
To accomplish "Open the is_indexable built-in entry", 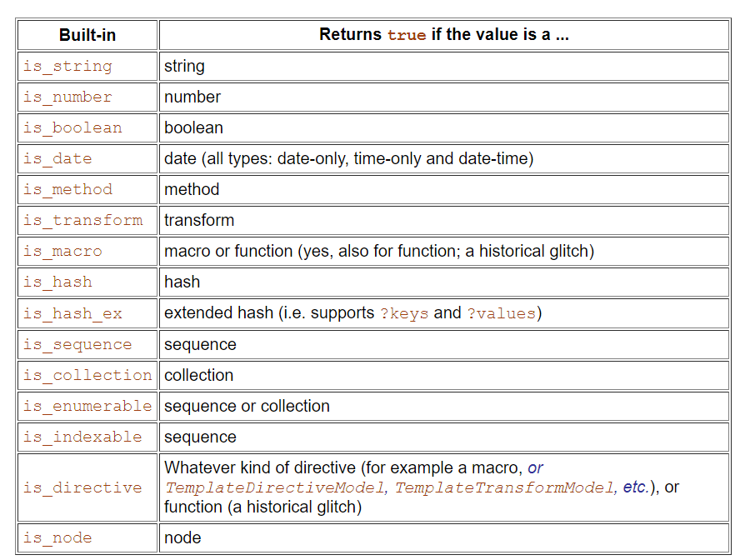I will pyautogui.click(x=82, y=437).
